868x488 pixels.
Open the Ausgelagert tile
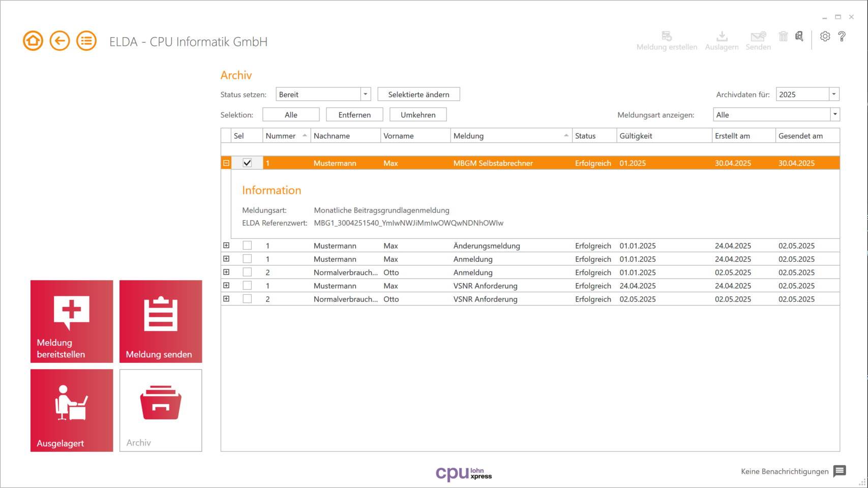pos(72,410)
